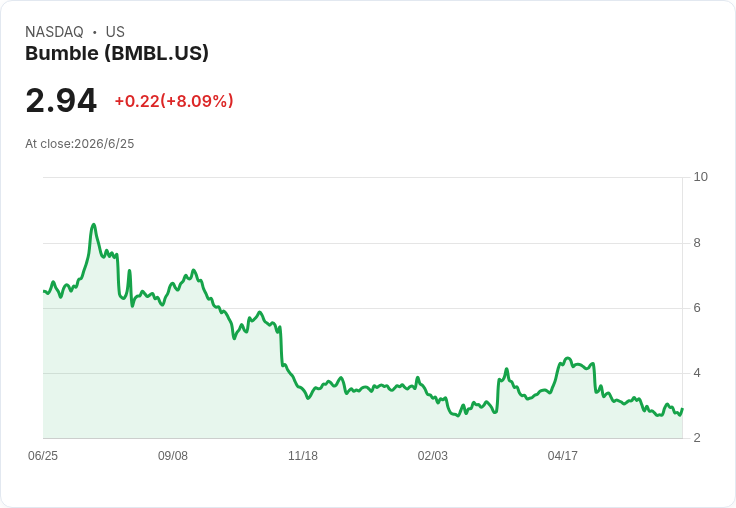Click the 10 y-axis price label

[700, 177]
